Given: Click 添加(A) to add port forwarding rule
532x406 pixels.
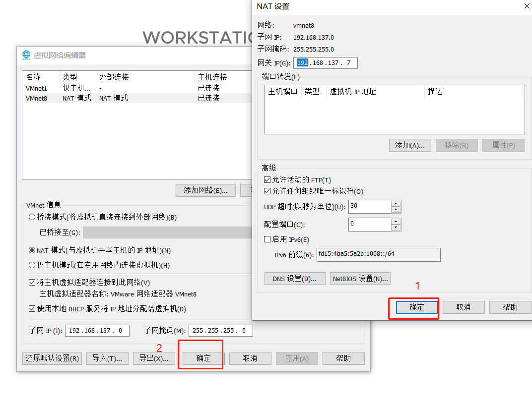Looking at the screenshot, I should coord(410,145).
